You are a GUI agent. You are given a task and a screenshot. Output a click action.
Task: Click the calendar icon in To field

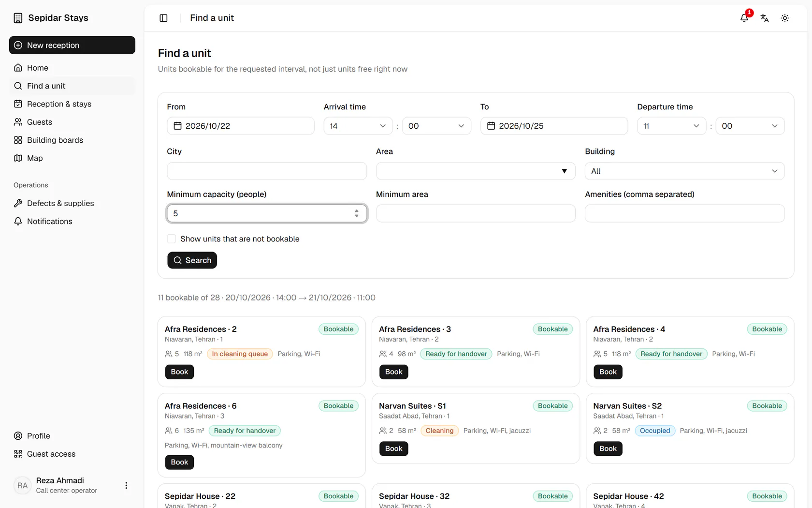[491, 126]
